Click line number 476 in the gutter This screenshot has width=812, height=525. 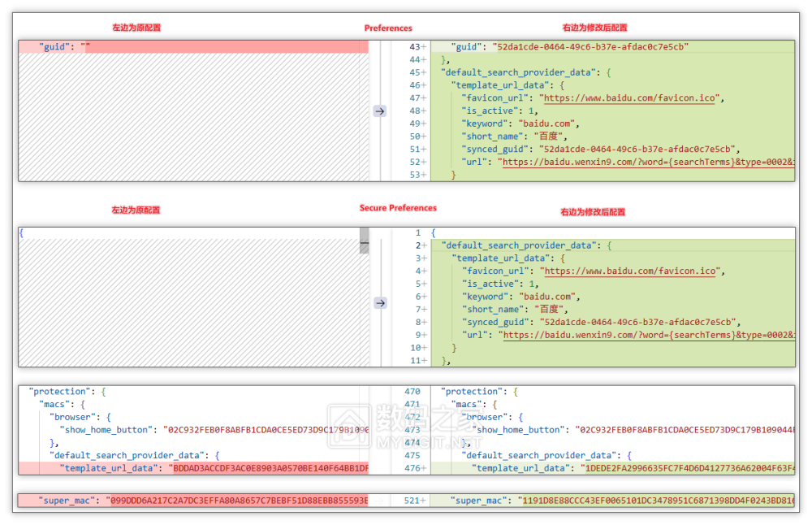point(412,468)
